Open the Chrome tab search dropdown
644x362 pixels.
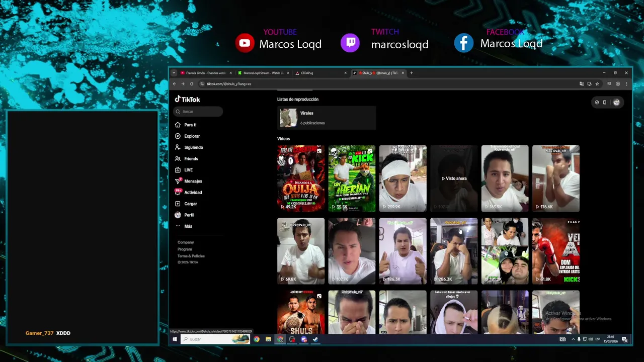pos(174,73)
